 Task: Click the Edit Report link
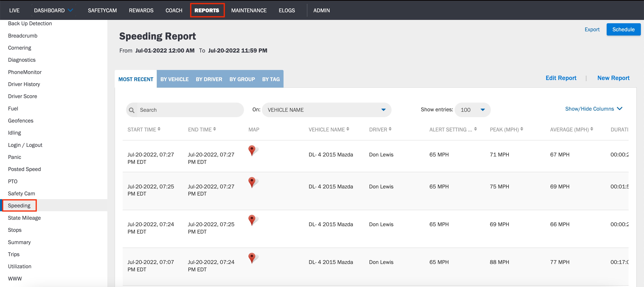(x=561, y=78)
